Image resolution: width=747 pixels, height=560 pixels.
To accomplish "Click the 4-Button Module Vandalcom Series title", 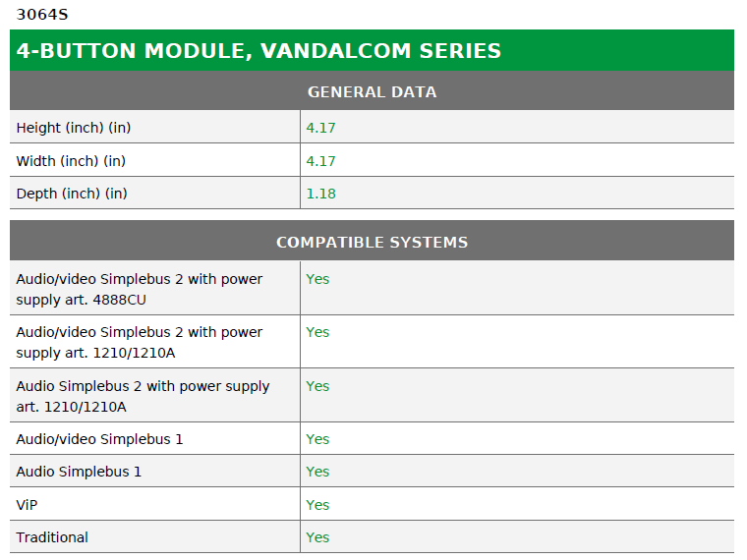I will click(259, 51).
